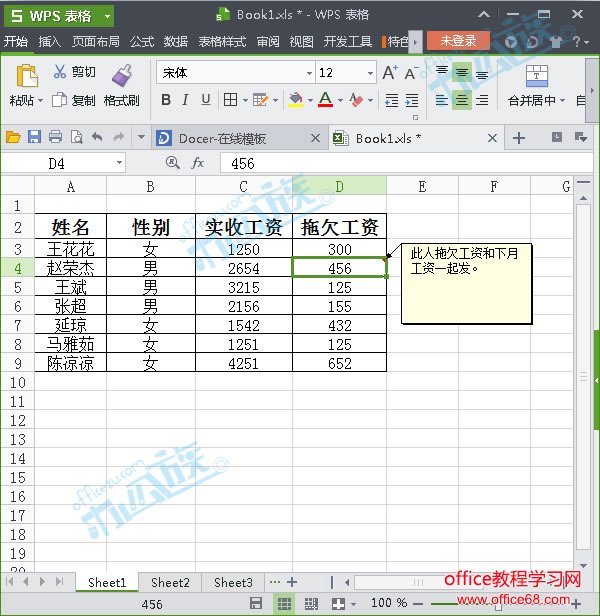Click the Cut (剪切) scissors icon
This screenshot has height=616, width=600.
click(59, 72)
